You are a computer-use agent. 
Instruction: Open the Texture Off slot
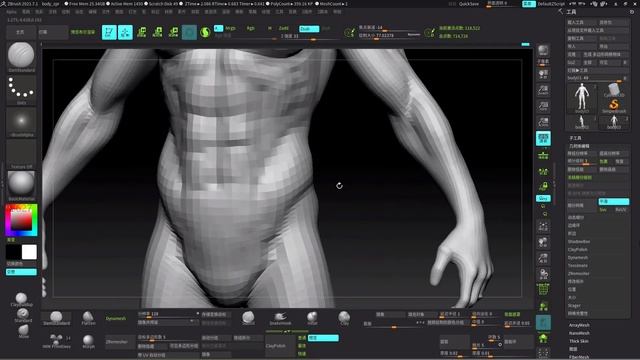click(21, 154)
